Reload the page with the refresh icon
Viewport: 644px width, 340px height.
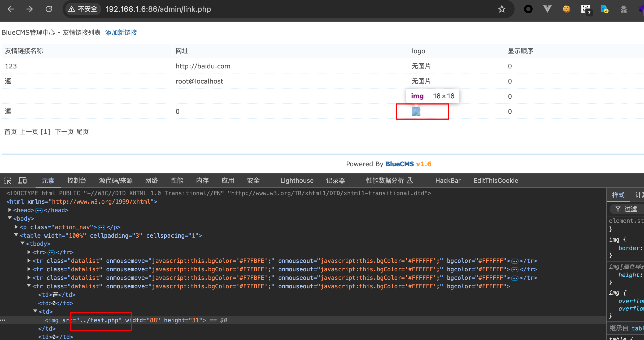click(49, 9)
